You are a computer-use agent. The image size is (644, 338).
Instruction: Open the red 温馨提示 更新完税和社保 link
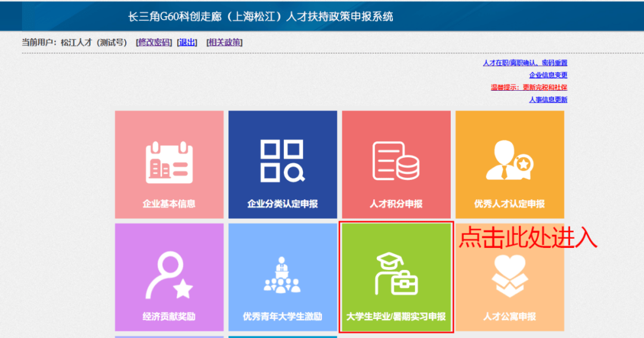coord(529,87)
